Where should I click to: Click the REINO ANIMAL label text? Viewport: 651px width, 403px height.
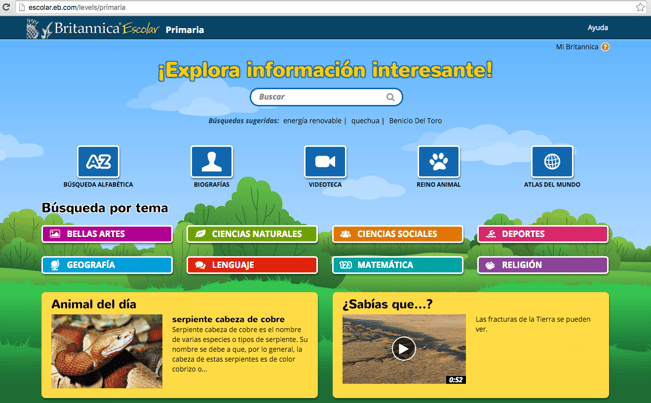pos(438,184)
